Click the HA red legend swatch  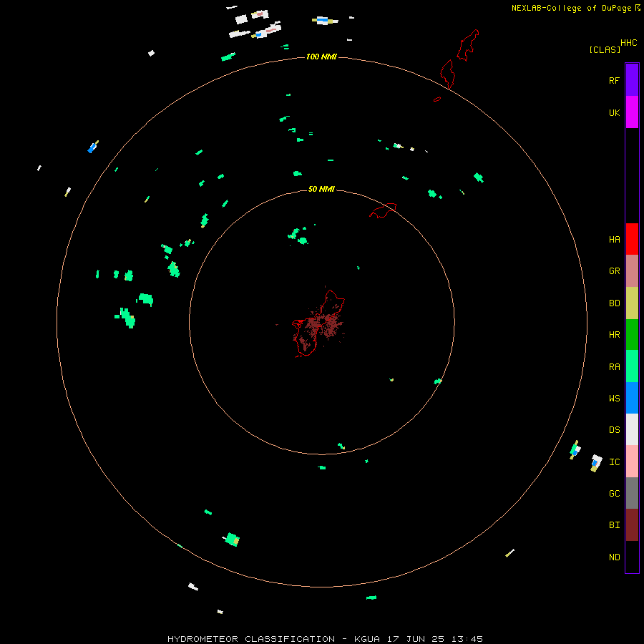632,239
